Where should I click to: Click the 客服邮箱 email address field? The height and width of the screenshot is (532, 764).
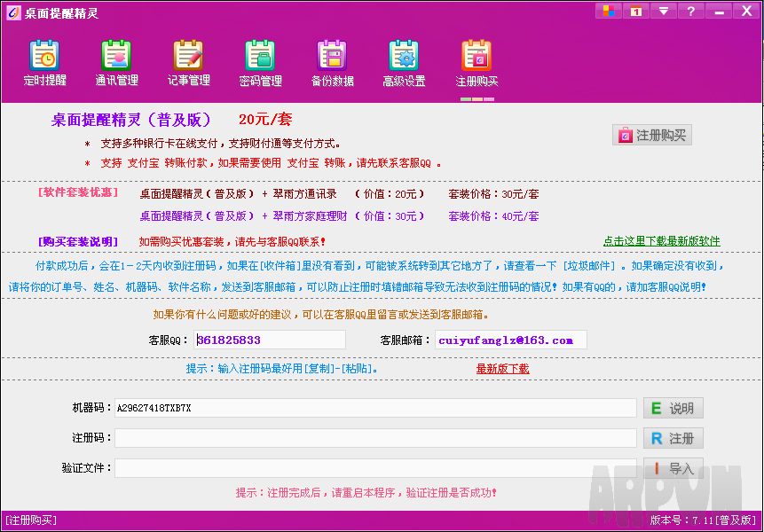(x=509, y=340)
